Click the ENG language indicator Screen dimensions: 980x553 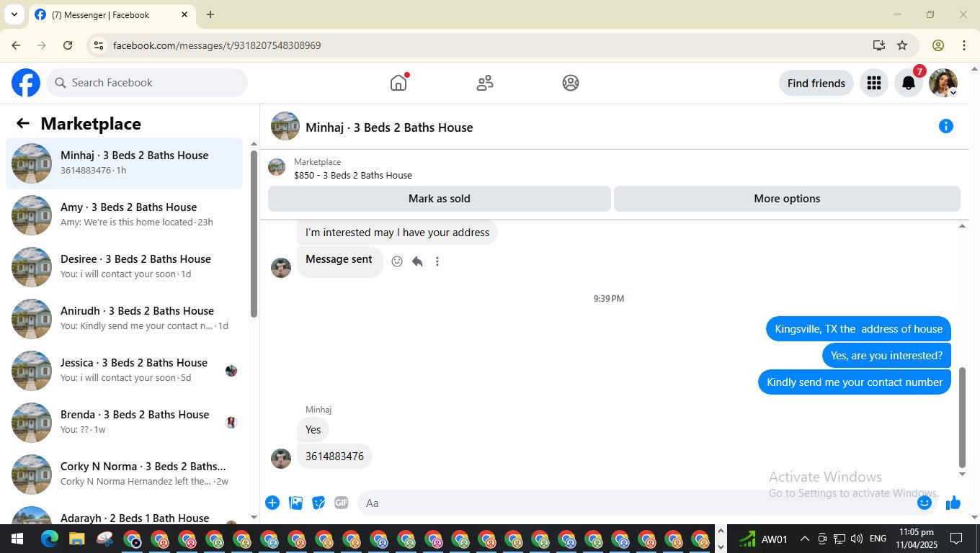point(878,539)
